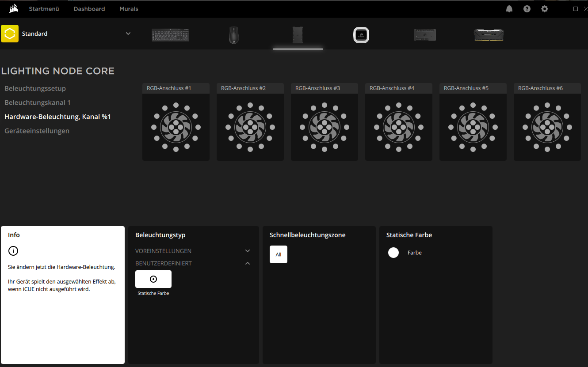Image resolution: width=588 pixels, height=367 pixels.
Task: Click the Schnellbeleuchtungszone panel title
Action: click(308, 235)
